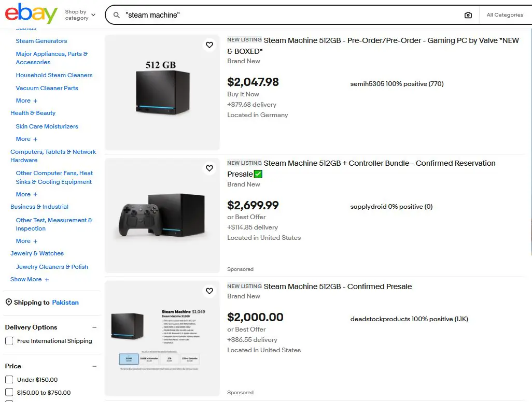The image size is (532, 402).
Task: Heart the $2,699.99 controller bundle listing
Action: (x=209, y=168)
